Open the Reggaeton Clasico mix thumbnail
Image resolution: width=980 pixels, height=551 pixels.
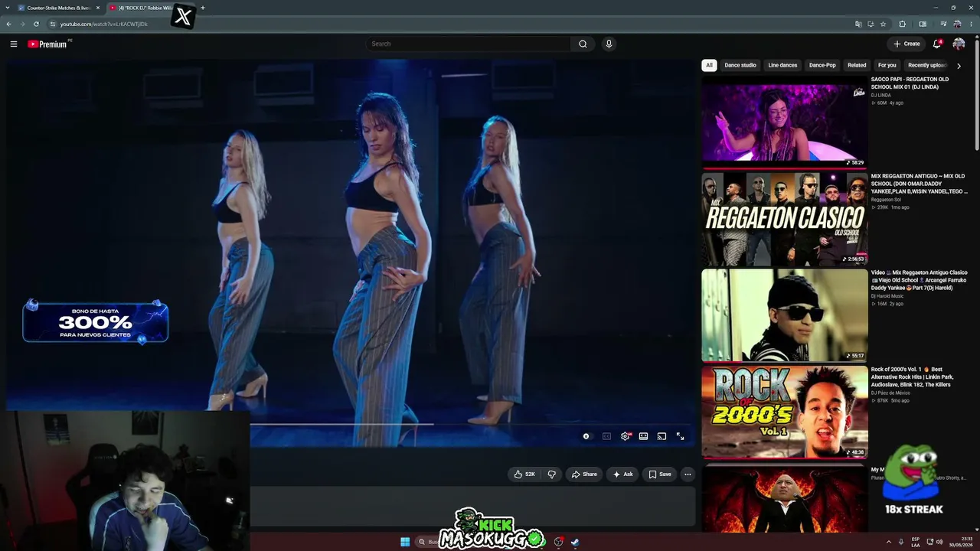[x=785, y=219]
